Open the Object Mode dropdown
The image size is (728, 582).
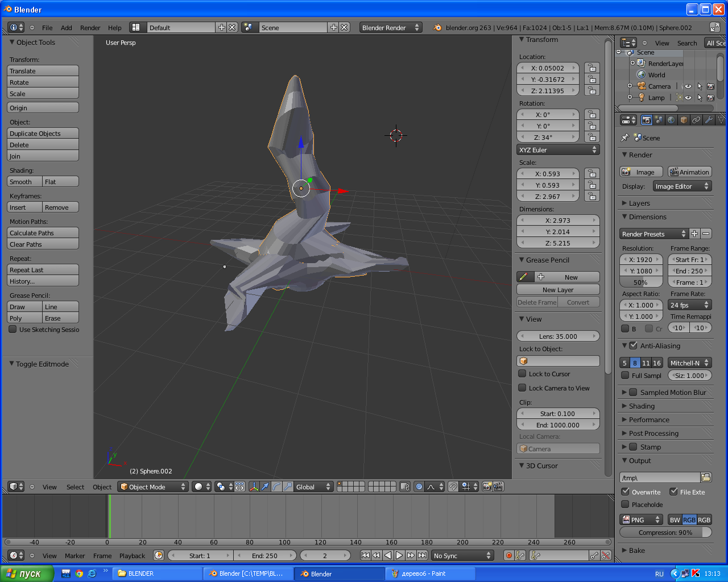[x=153, y=487]
